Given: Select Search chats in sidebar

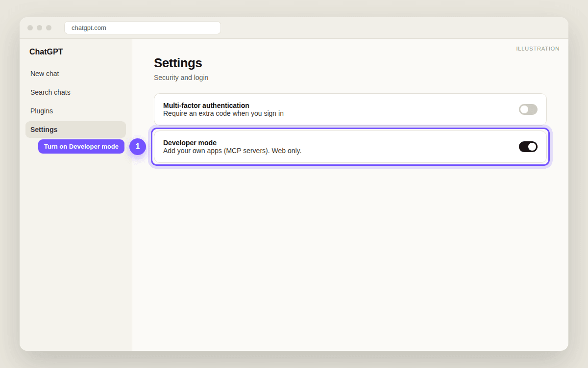Looking at the screenshot, I should (x=75, y=92).
